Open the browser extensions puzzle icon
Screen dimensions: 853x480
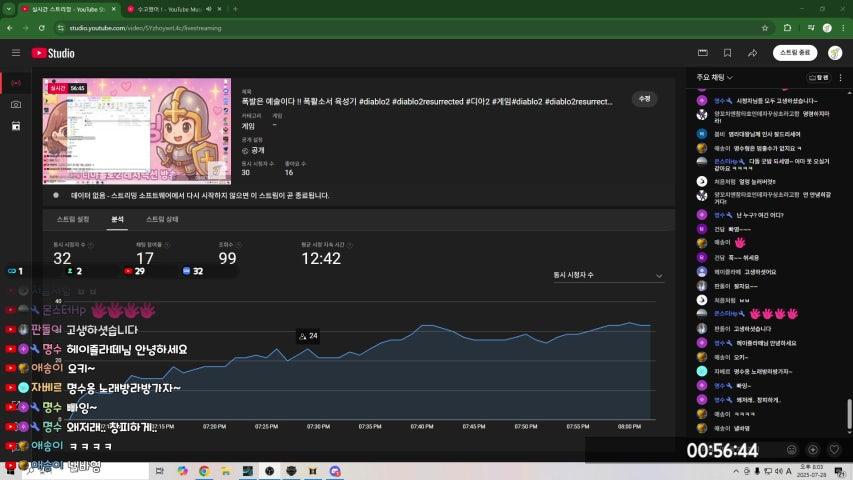tap(787, 28)
